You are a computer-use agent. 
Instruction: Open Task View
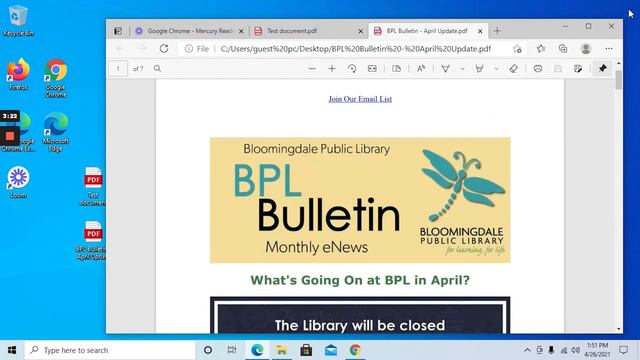232,350
